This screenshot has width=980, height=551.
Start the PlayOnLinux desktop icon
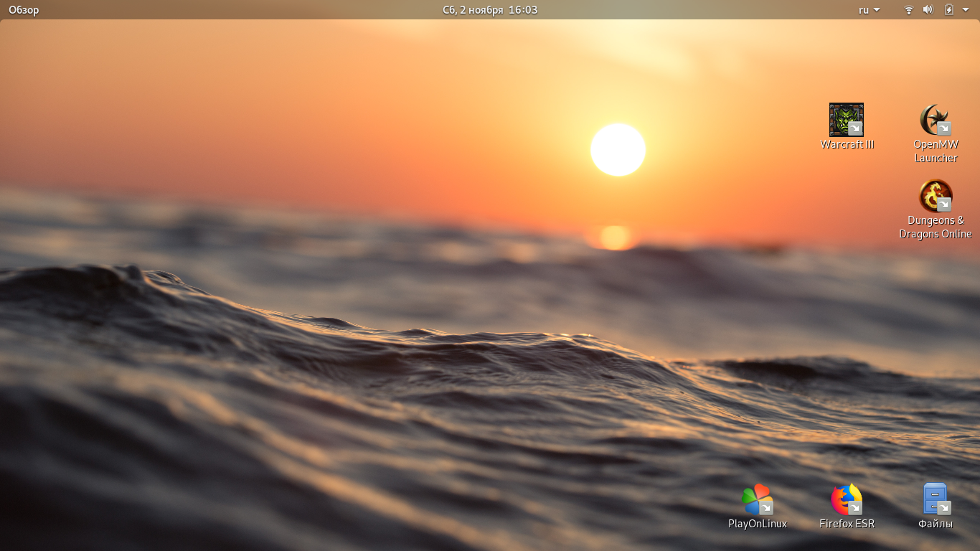pos(758,499)
